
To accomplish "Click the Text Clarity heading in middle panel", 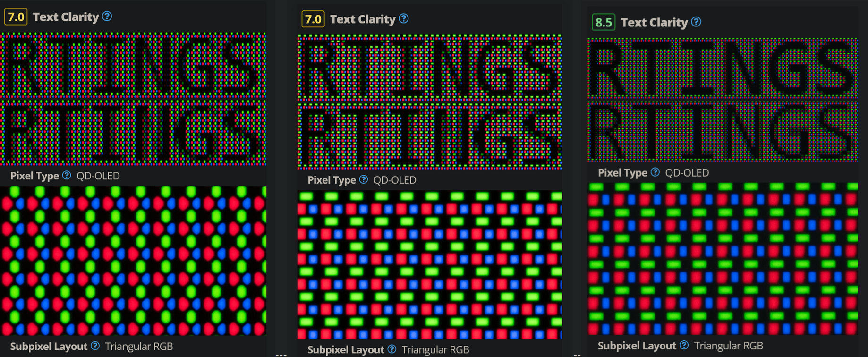I will point(363,19).
